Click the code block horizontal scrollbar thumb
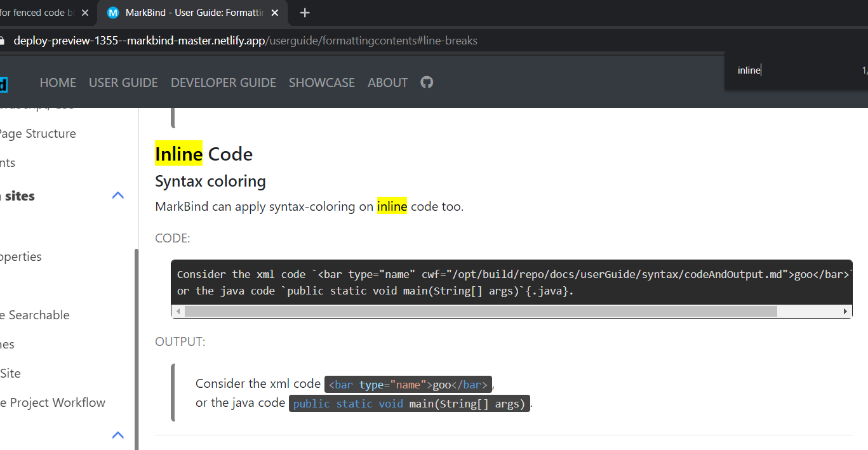The image size is (868, 450). click(x=481, y=311)
